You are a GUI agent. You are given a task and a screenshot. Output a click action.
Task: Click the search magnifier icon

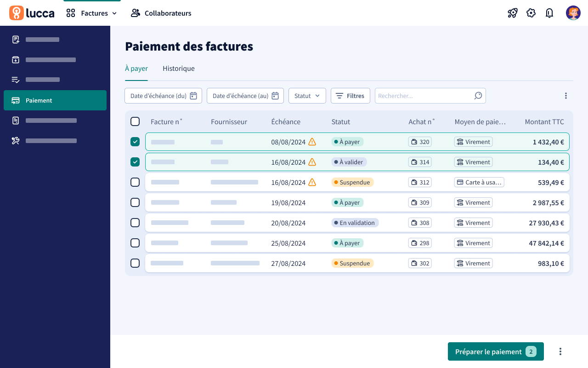point(478,96)
